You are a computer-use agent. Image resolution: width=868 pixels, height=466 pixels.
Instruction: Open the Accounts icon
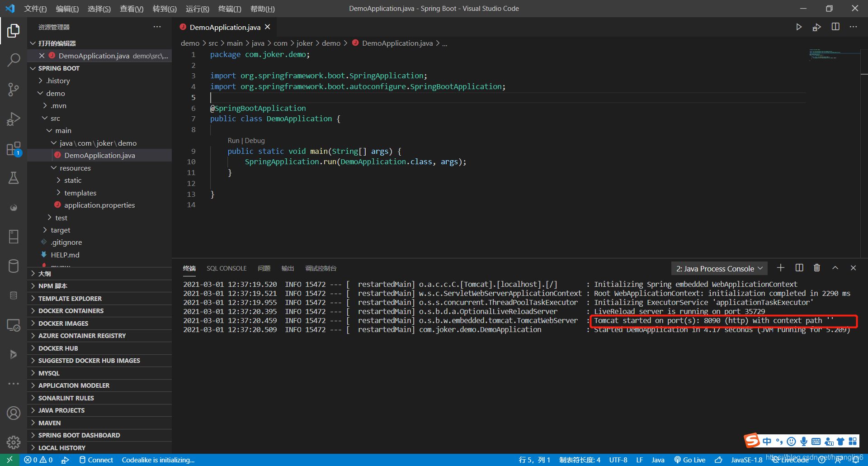(x=14, y=413)
